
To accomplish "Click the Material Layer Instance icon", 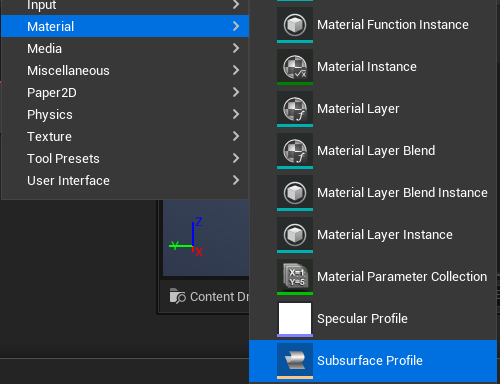I will tap(295, 235).
